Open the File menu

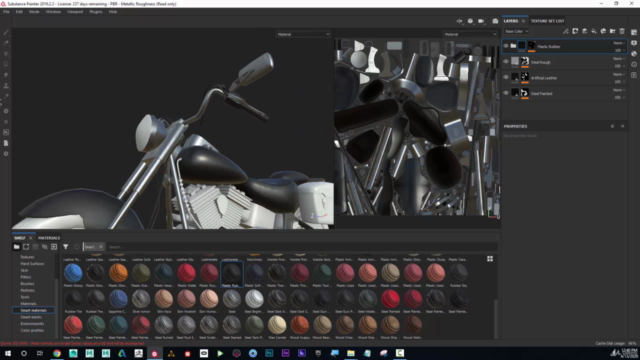pyautogui.click(x=6, y=12)
